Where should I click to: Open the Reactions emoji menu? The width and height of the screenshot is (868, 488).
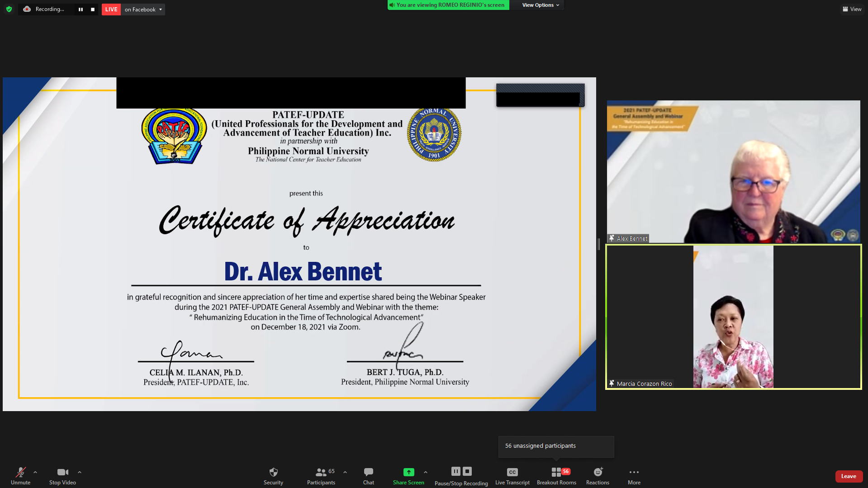(x=598, y=476)
